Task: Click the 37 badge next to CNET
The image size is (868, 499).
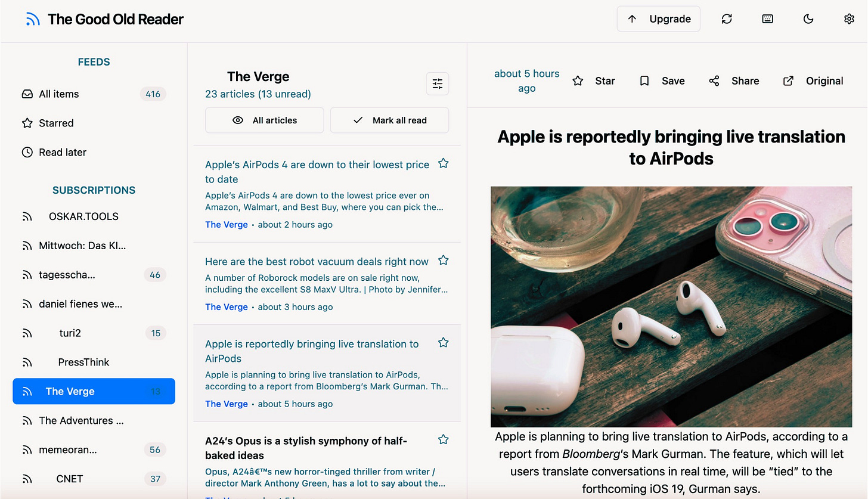Action: coord(155,479)
